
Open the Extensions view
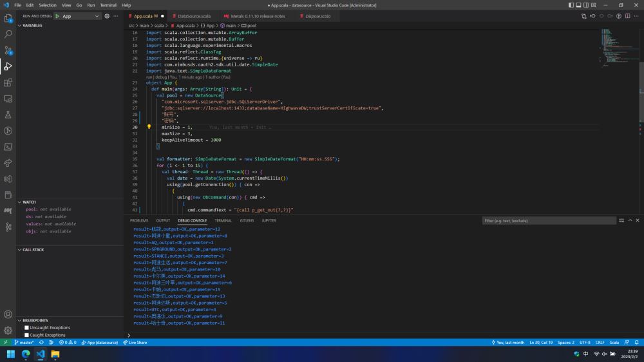[8, 82]
